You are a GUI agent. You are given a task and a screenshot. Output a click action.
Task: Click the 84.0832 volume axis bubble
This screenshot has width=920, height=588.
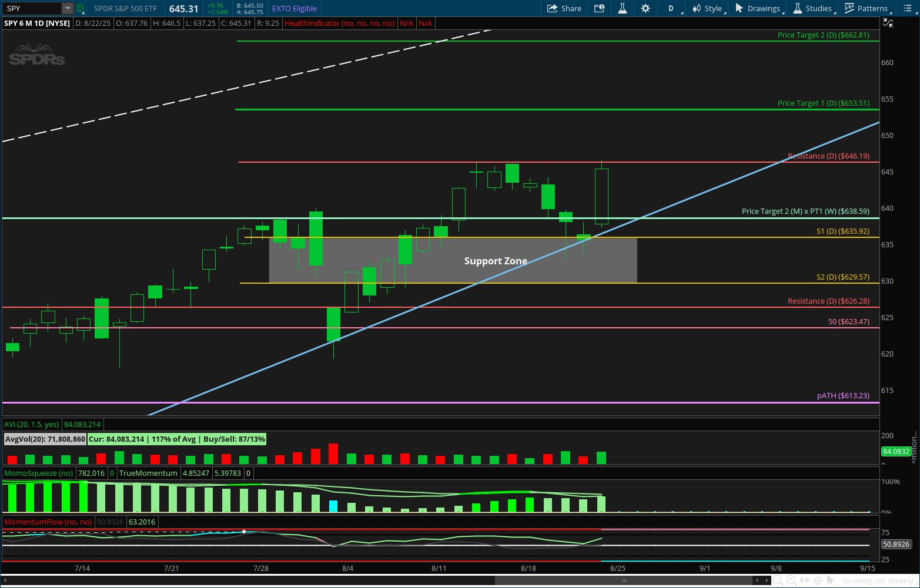coord(896,452)
